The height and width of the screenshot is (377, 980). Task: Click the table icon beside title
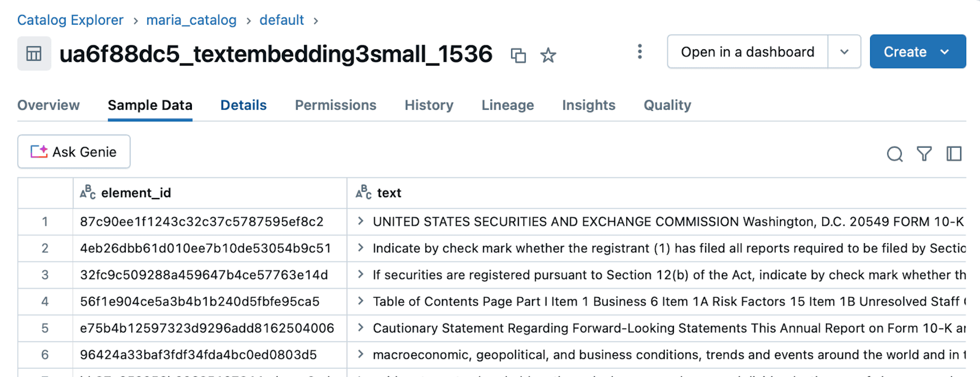click(34, 54)
